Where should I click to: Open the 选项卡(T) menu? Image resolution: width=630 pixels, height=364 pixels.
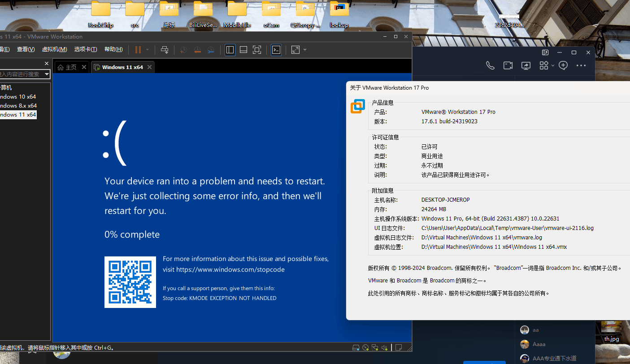[x=86, y=49]
